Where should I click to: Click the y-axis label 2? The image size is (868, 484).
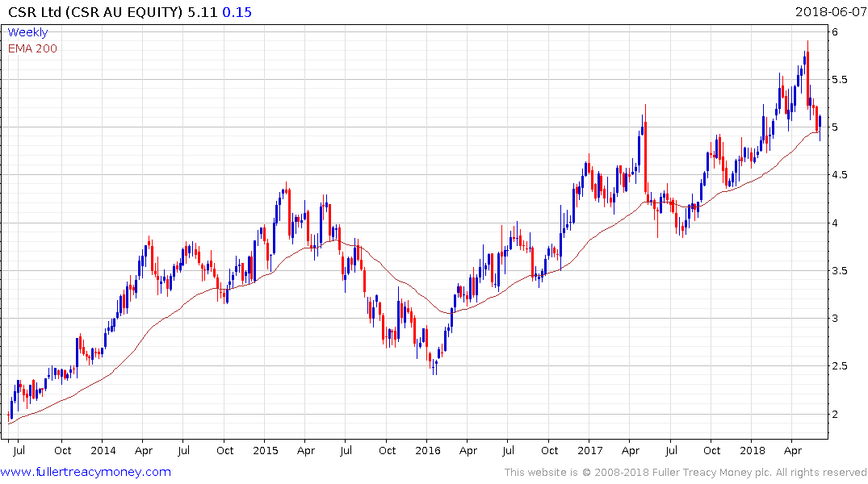click(835, 414)
